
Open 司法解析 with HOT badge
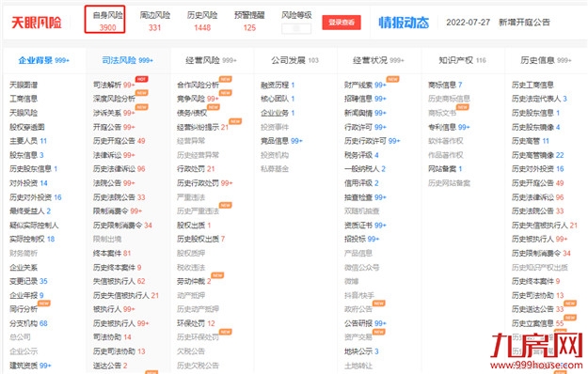[x=114, y=85]
